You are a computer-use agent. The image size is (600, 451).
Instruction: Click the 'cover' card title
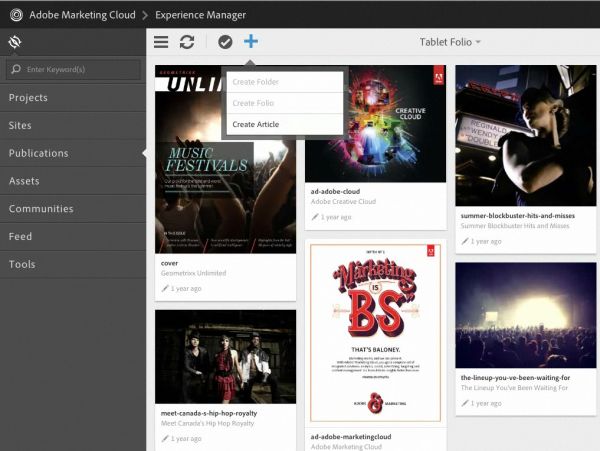click(x=169, y=263)
